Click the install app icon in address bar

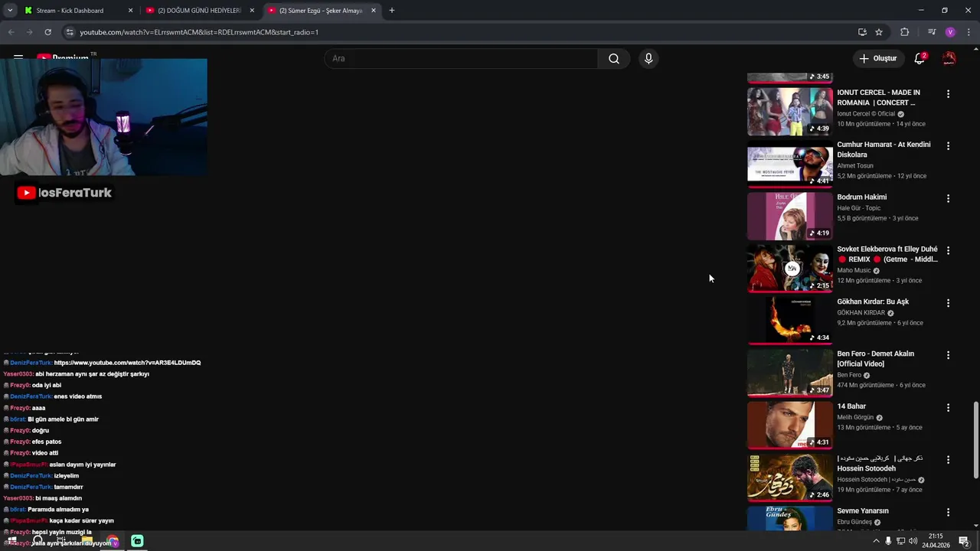[x=862, y=32]
